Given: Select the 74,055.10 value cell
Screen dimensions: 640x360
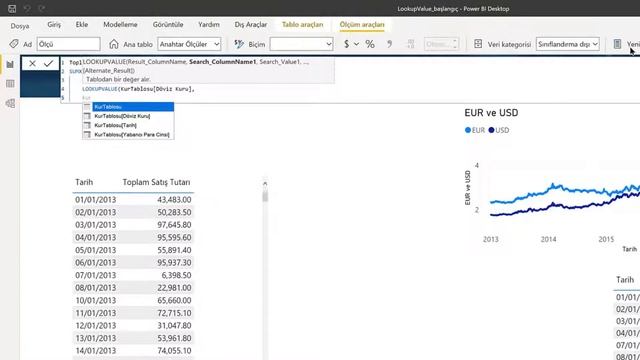Looking at the screenshot, I should click(174, 351).
